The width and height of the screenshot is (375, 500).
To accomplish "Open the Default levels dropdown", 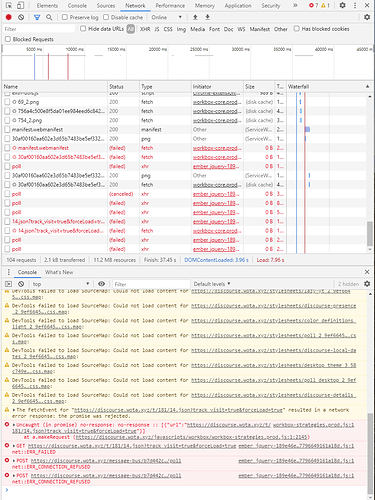I will click(212, 284).
